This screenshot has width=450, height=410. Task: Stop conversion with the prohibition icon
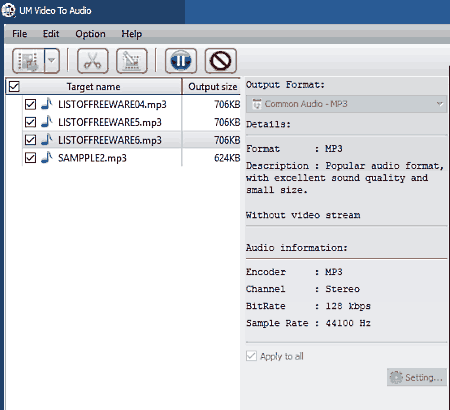pyautogui.click(x=220, y=61)
